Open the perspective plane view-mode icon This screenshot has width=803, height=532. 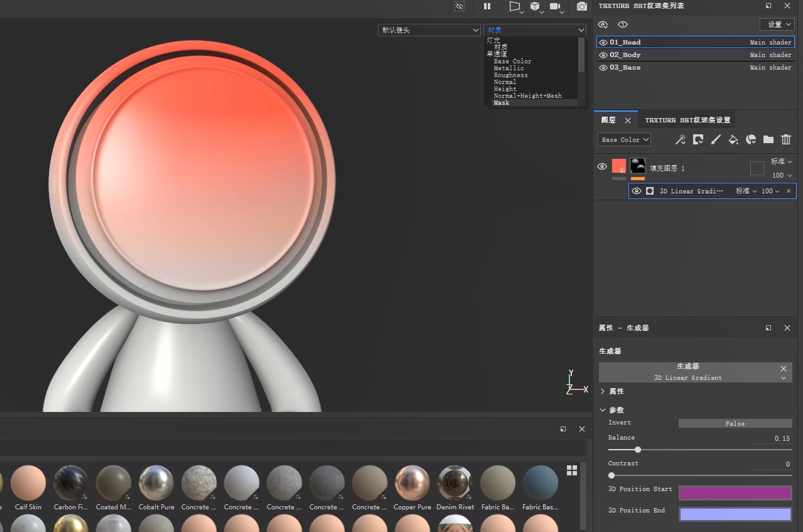[515, 6]
